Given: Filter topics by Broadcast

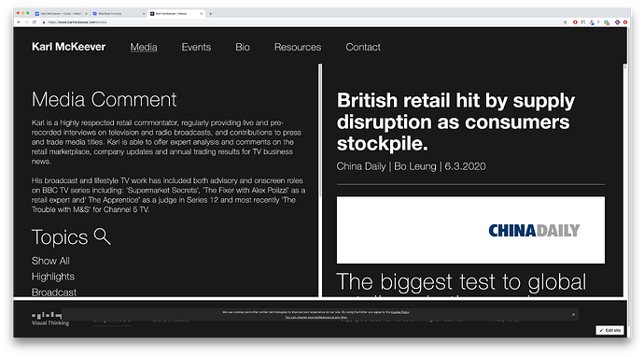Looking at the screenshot, I should [x=54, y=292].
